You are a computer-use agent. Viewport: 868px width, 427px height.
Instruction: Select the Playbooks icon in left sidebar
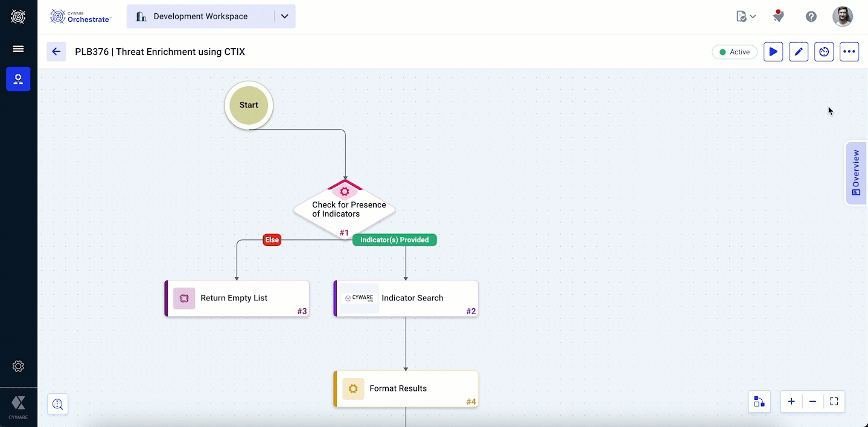tap(18, 79)
